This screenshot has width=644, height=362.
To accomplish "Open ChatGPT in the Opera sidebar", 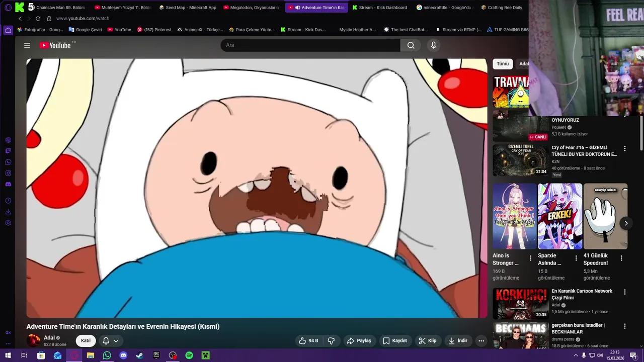I will pyautogui.click(x=8, y=140).
